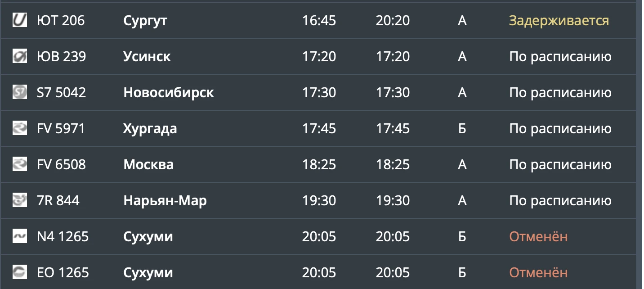Click the UTair logo beside ЮТ 206
This screenshot has width=644, height=289.
click(x=20, y=20)
